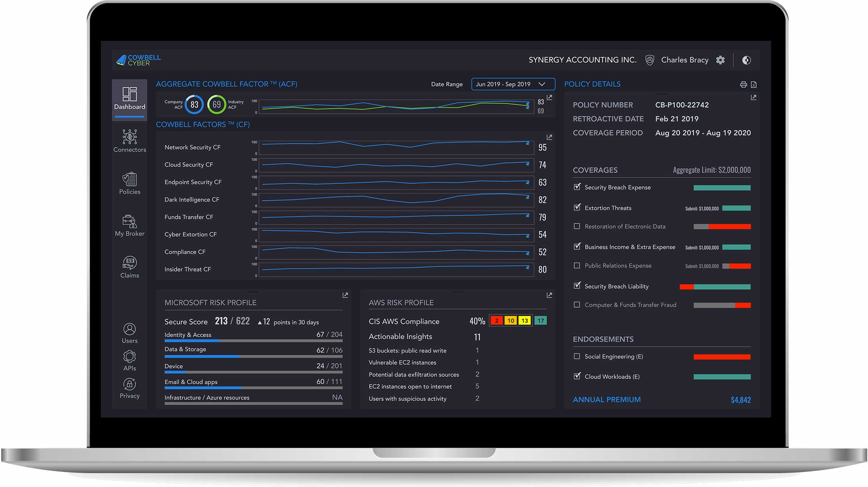Image resolution: width=868 pixels, height=487 pixels.
Task: Click the Cowbell Cyber logo
Action: 138,60
